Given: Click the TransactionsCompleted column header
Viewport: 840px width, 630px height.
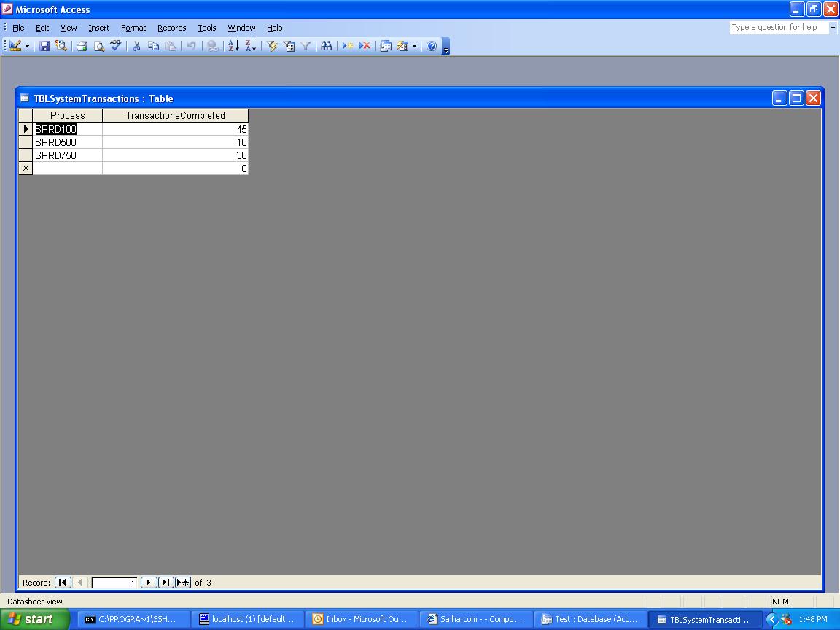Looking at the screenshot, I should tap(175, 115).
